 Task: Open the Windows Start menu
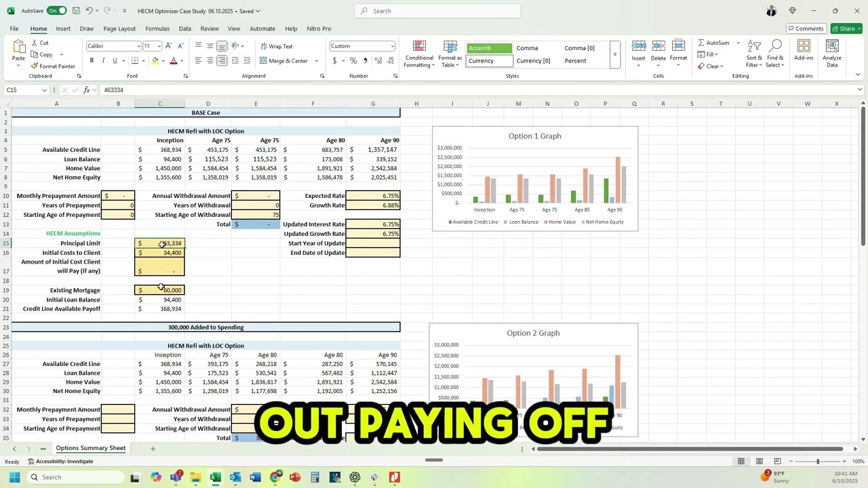coord(14,477)
